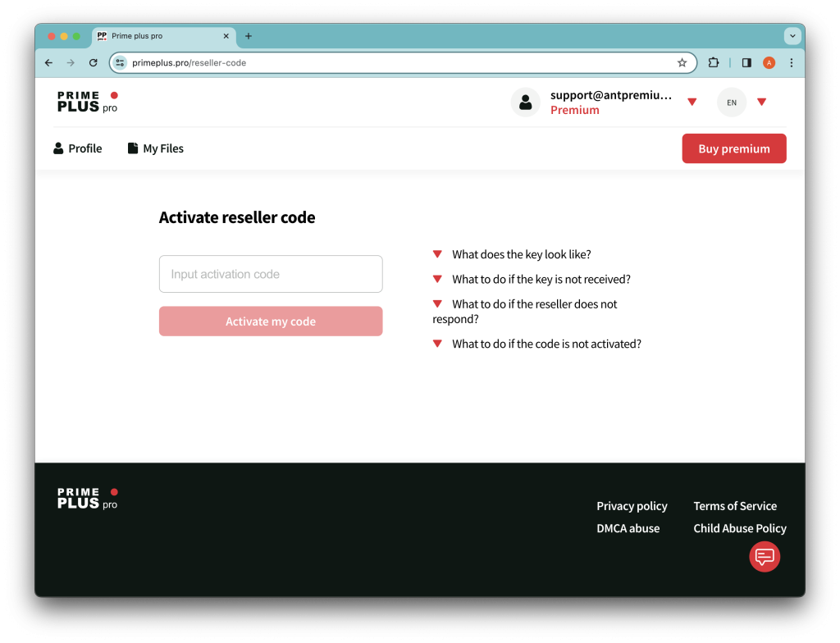Reload the page using the refresh icon
The height and width of the screenshot is (643, 840).
pos(94,62)
